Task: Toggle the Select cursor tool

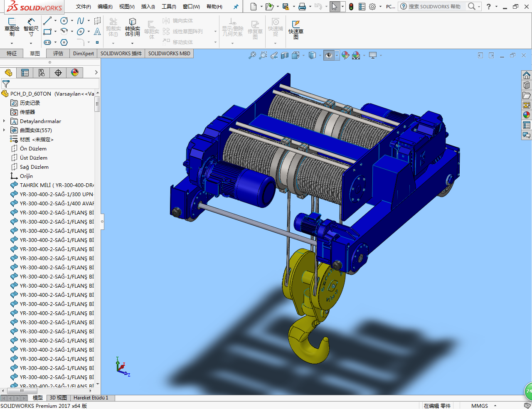Action: click(x=335, y=7)
